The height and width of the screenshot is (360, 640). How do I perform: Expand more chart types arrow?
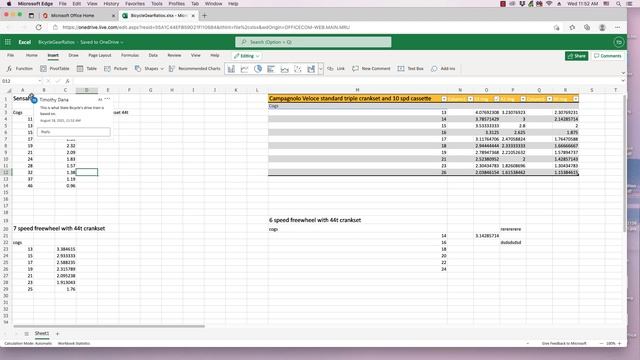click(320, 69)
